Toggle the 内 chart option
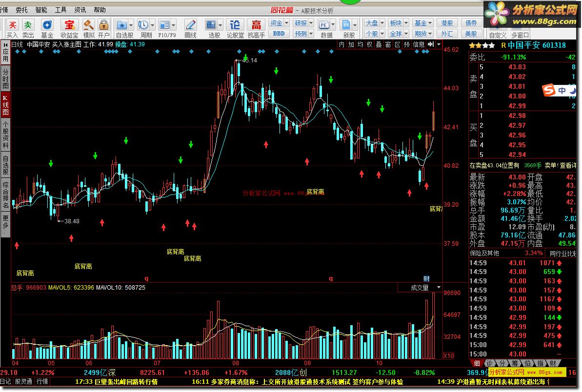 pos(341,44)
